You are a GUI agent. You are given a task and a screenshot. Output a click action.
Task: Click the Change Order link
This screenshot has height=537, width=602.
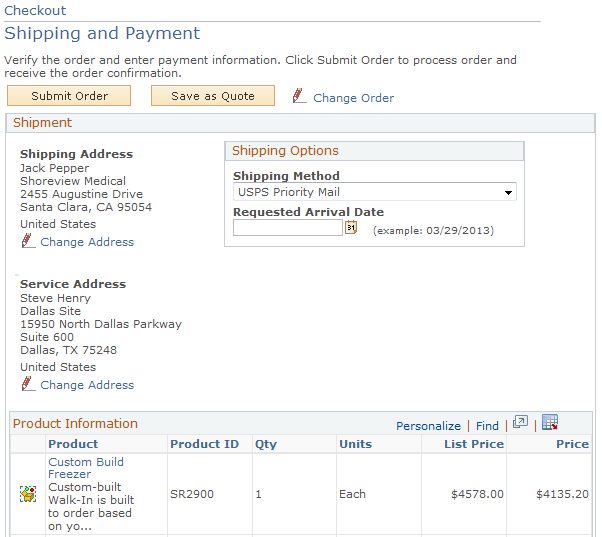click(x=353, y=98)
